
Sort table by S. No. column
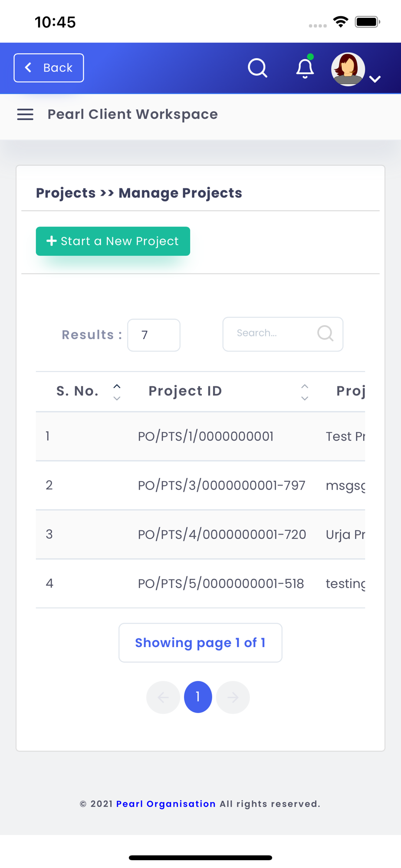[x=117, y=392]
